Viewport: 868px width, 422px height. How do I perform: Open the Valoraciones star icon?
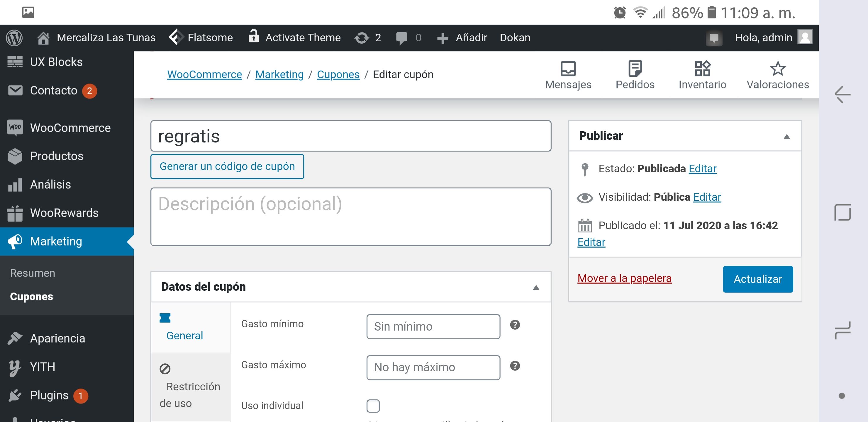coord(778,69)
